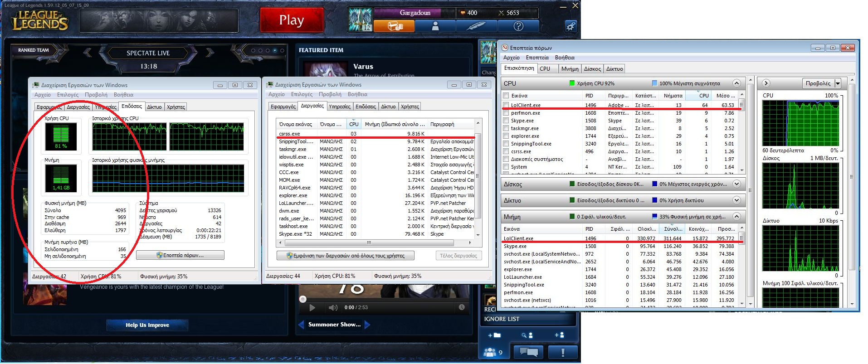Click the red Play button
This screenshot has width=868, height=364.
coord(292,20)
